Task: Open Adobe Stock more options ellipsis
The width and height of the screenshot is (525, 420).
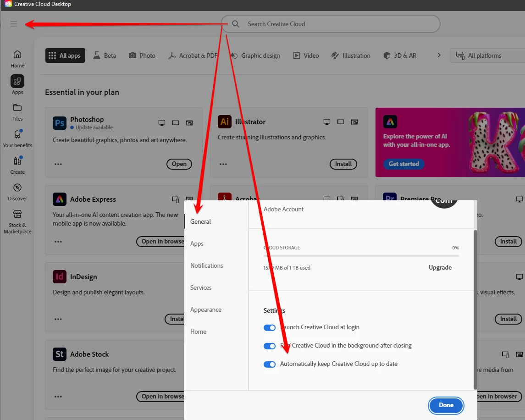Action: pyautogui.click(x=58, y=397)
